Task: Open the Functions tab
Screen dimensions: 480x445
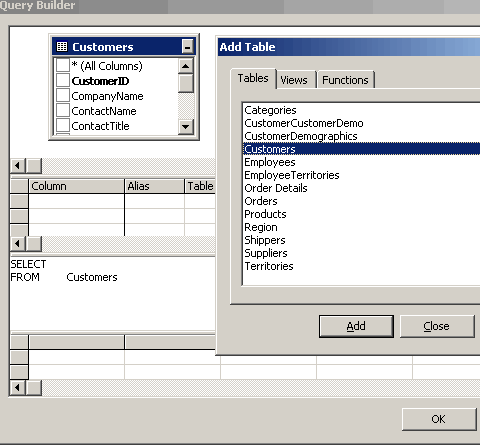Action: [x=345, y=80]
